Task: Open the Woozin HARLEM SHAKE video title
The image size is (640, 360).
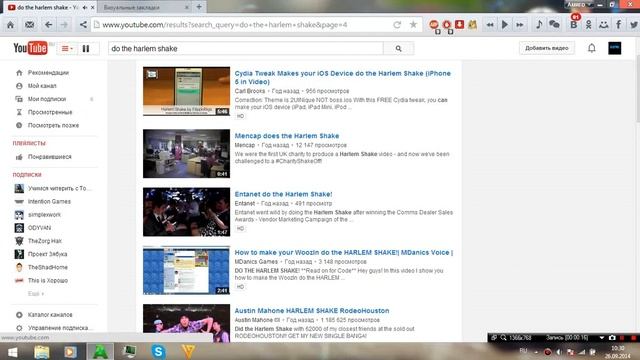Action: click(x=344, y=253)
